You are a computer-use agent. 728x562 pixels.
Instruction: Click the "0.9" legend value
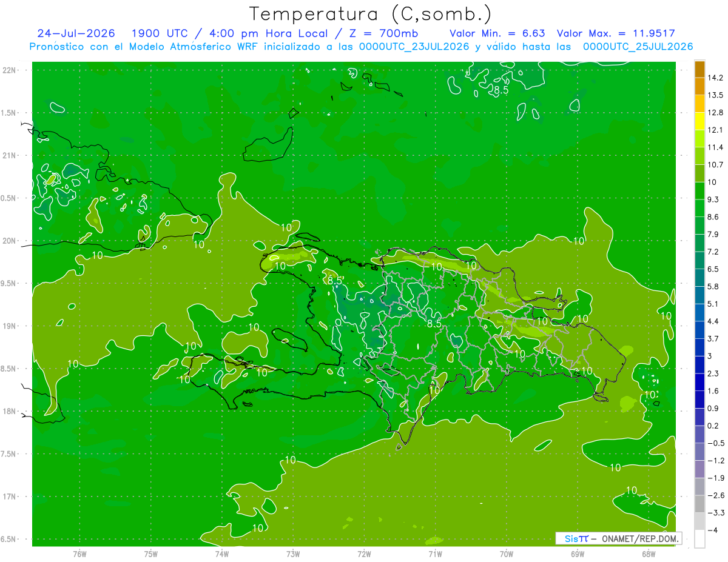tap(714, 408)
